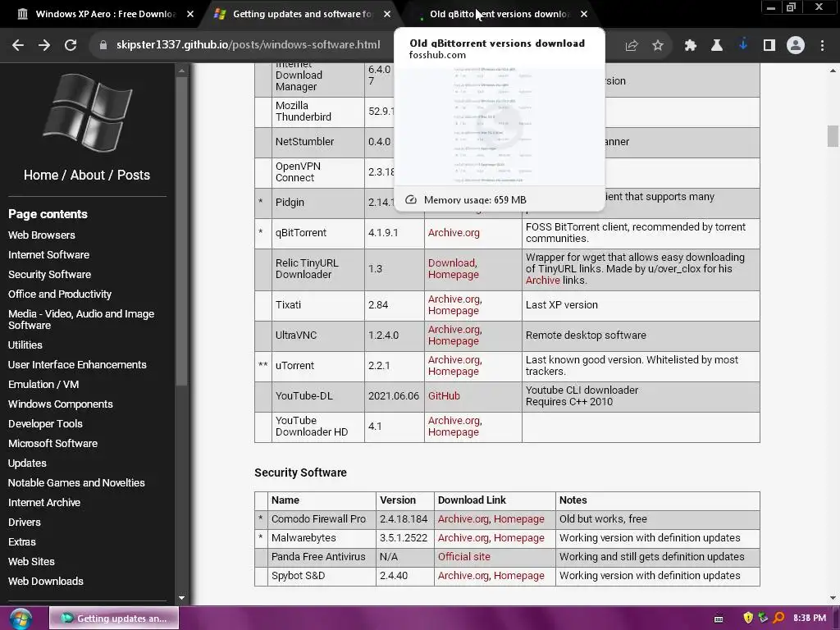
Task: Jump to Utilities section
Action: point(25,345)
